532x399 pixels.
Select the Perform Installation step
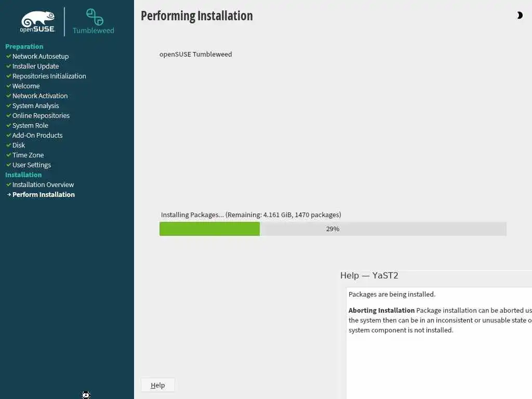tap(44, 194)
